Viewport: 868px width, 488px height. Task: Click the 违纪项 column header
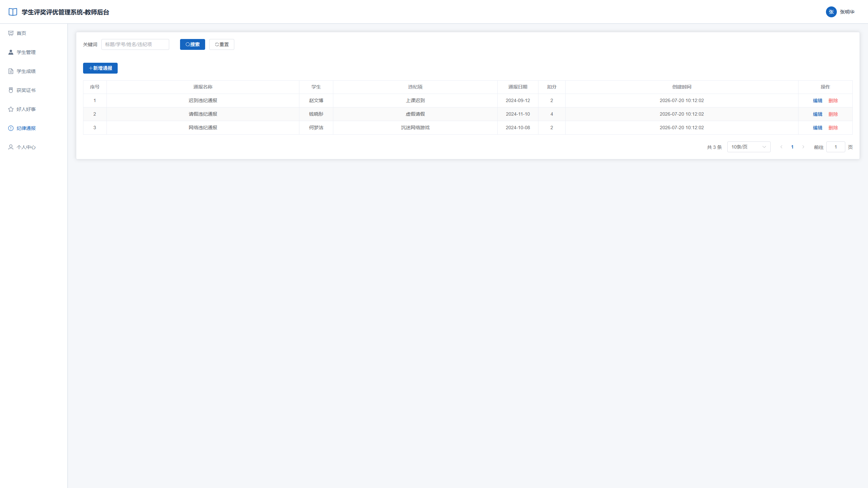(x=415, y=87)
